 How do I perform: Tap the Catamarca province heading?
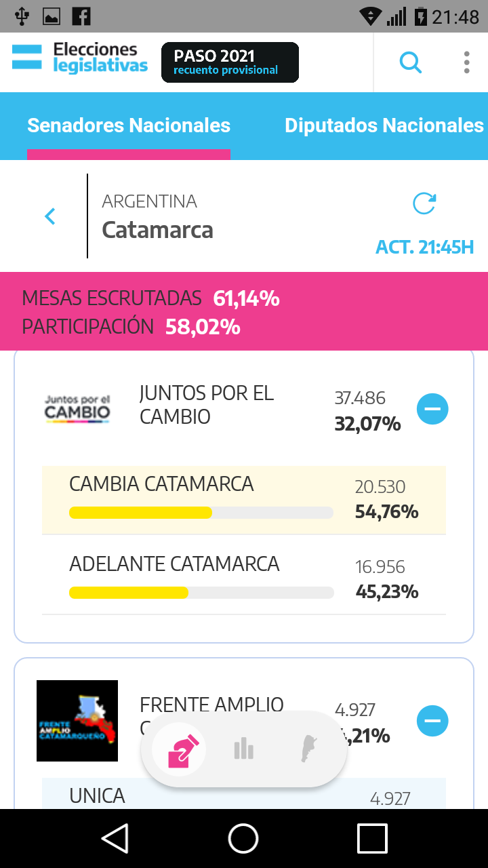pyautogui.click(x=157, y=230)
